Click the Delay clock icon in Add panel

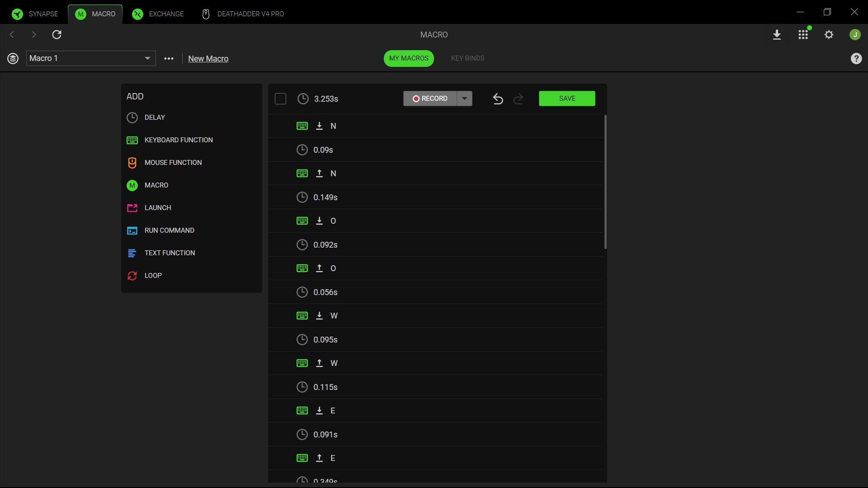132,117
